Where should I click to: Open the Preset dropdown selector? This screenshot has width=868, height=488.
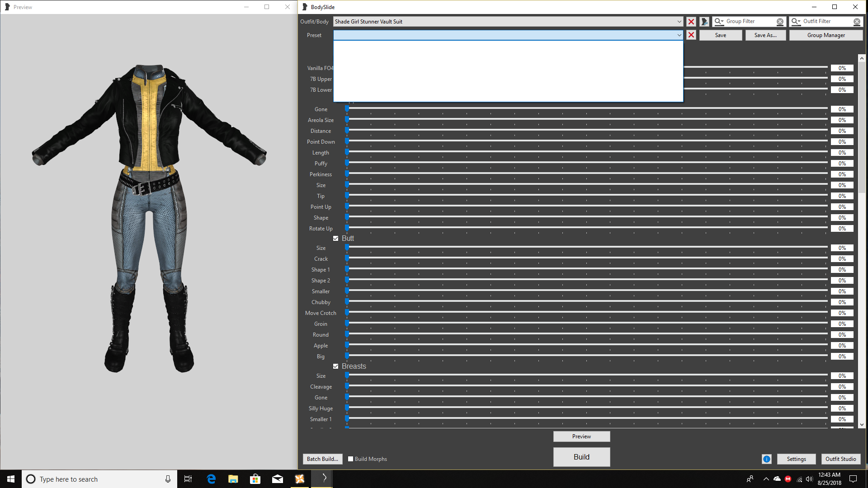(x=679, y=34)
